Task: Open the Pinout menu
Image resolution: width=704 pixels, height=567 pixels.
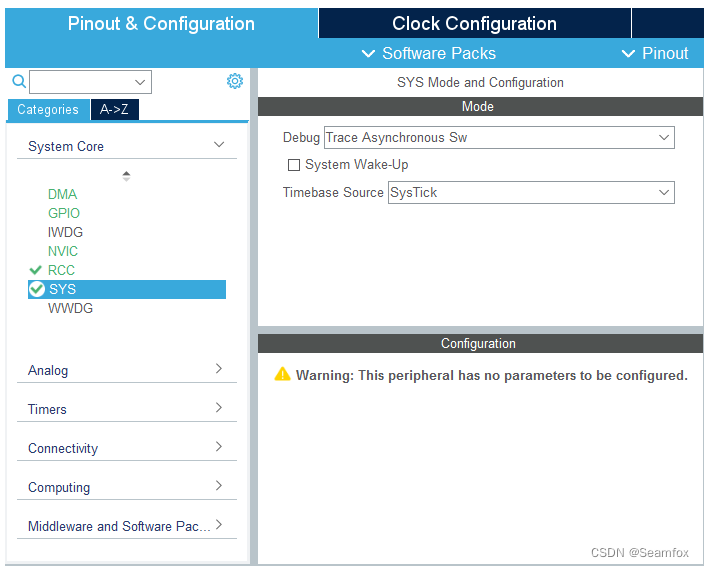Action: [655, 53]
